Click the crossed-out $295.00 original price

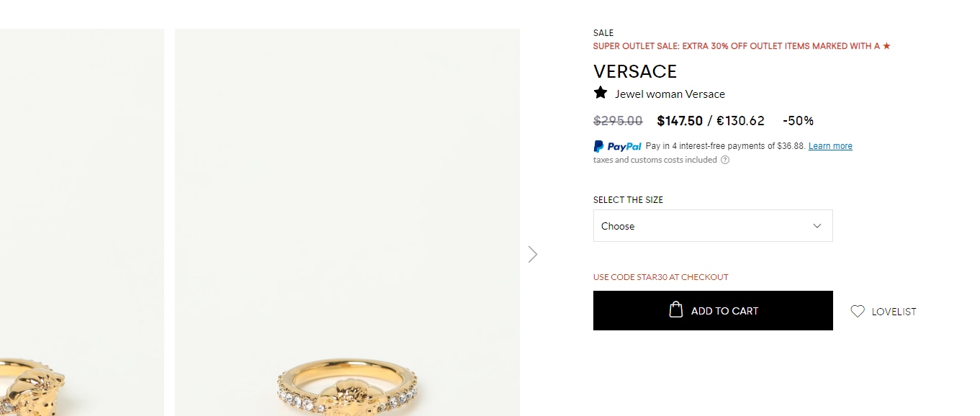click(x=618, y=121)
